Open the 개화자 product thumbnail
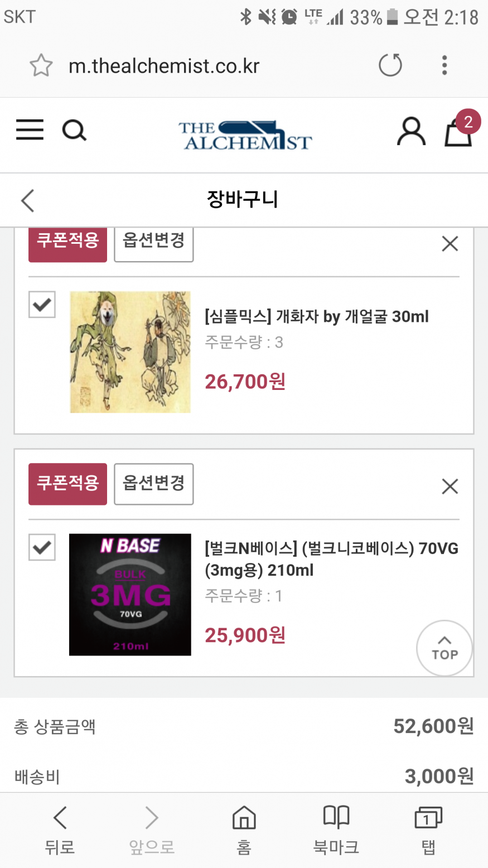The image size is (488, 868). click(x=130, y=352)
